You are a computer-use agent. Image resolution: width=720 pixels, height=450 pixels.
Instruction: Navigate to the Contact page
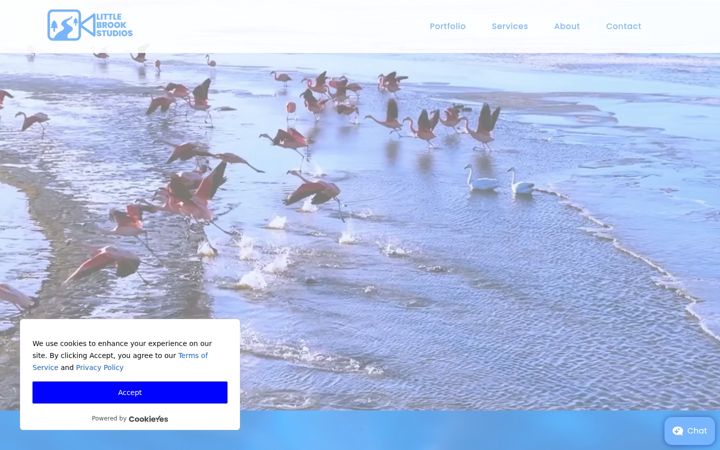point(623,26)
